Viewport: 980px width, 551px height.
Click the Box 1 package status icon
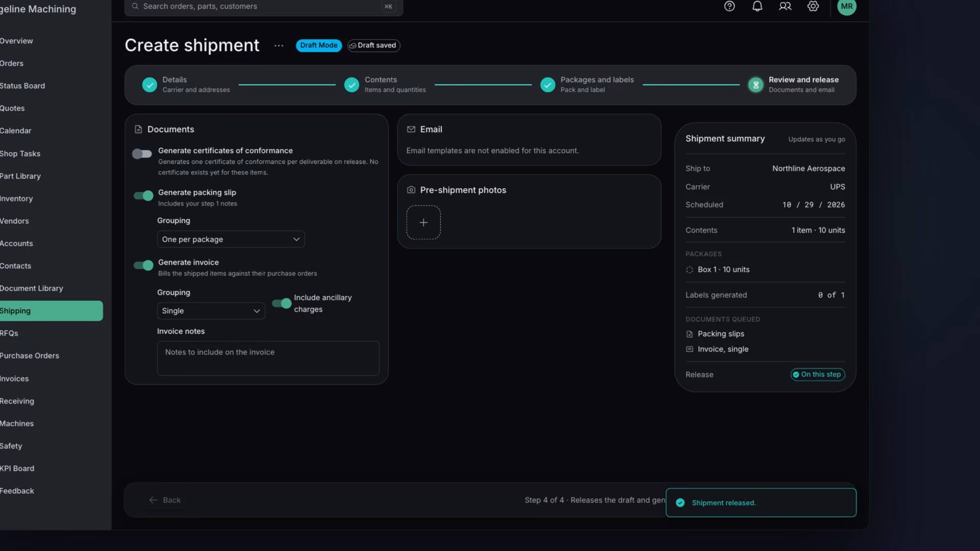coord(690,270)
